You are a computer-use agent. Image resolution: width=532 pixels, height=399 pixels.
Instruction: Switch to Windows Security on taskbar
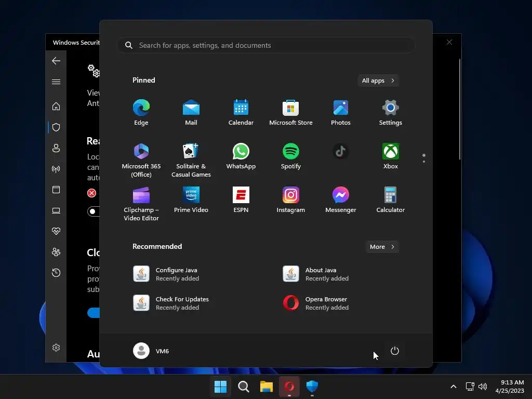[312, 387]
